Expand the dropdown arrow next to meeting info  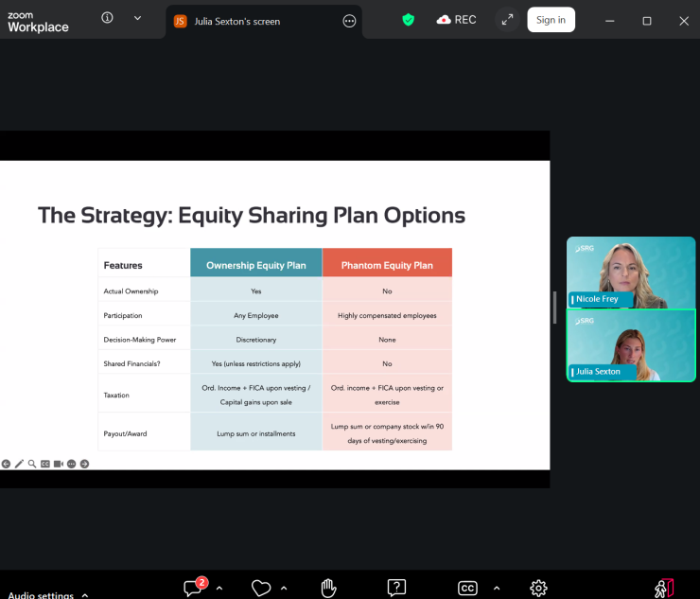point(137,18)
